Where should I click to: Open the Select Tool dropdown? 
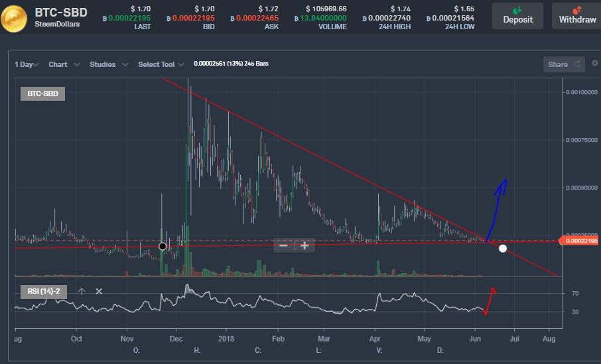(161, 64)
